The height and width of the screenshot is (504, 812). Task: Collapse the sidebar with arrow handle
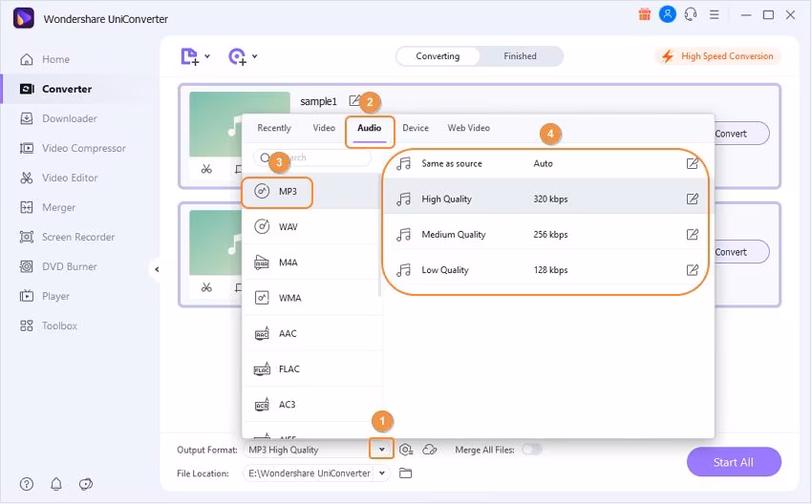[x=157, y=269]
